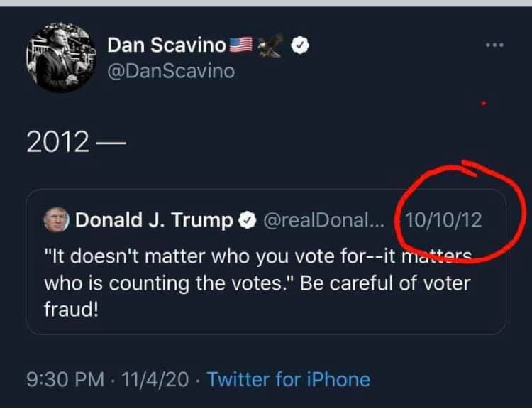Click the Donald J. Trump name
Screen dimensions: 532x414
pyautogui.click(x=154, y=221)
